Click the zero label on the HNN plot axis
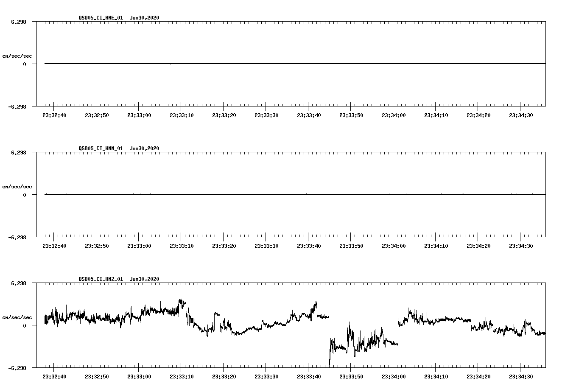576x392 pixels. tap(25, 195)
